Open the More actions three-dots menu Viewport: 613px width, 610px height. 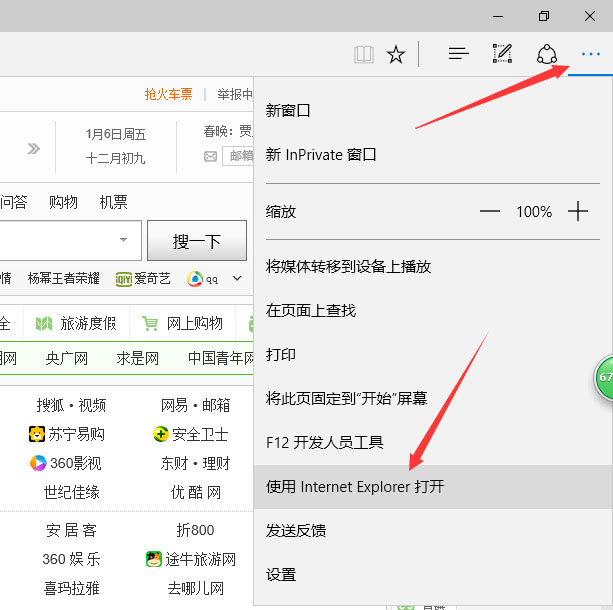[590, 54]
